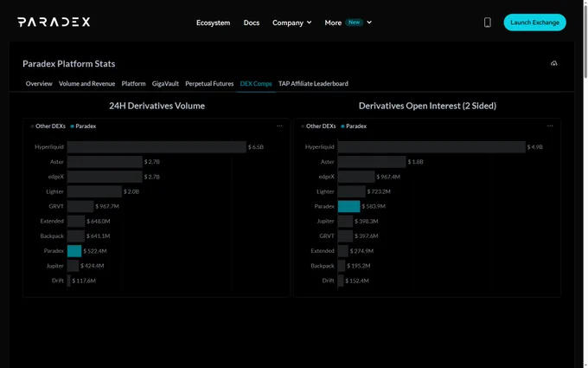The height and width of the screenshot is (368, 588).
Task: Click the Lighter bar in 24H Volume chart
Action: click(94, 191)
